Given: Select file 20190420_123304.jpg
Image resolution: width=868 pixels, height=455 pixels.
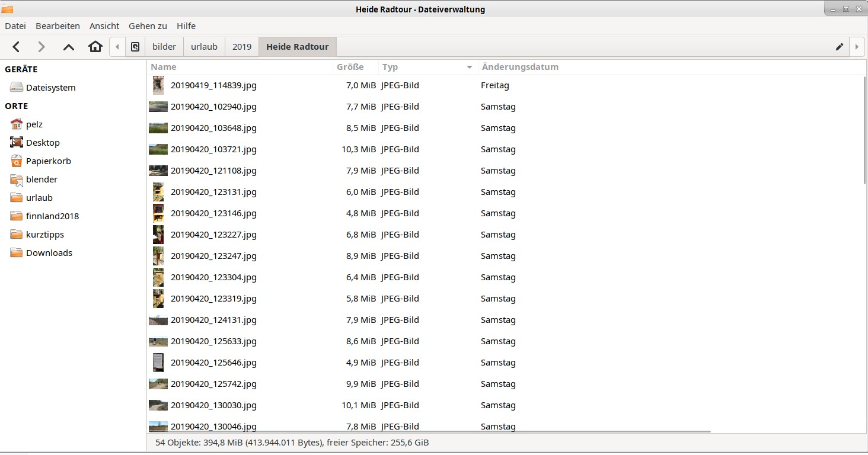Looking at the screenshot, I should point(213,277).
